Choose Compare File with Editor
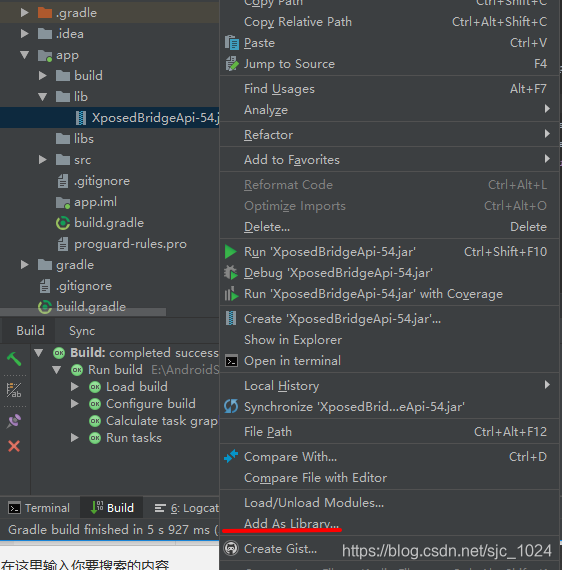The image size is (562, 570). (389, 478)
